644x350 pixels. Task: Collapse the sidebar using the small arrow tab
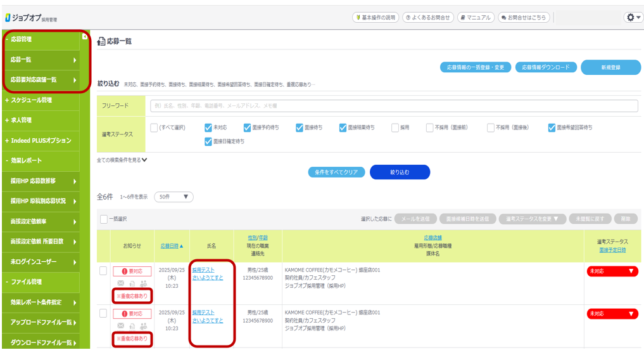point(85,36)
